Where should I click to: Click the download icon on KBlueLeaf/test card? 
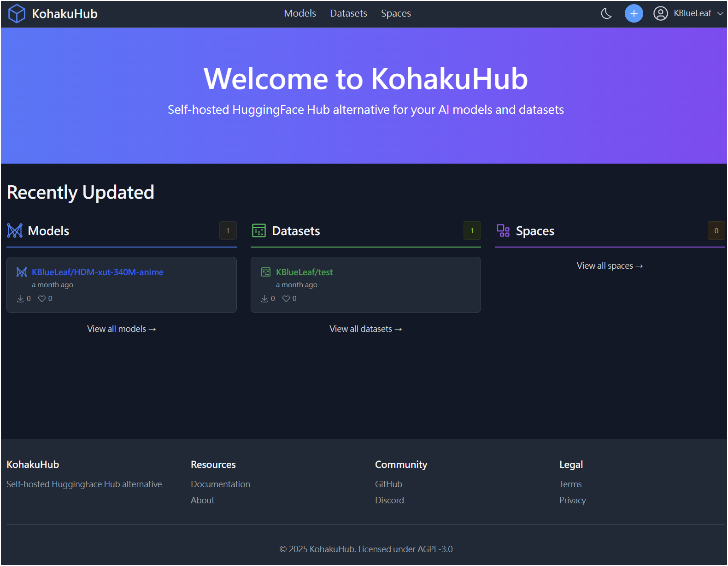pos(264,299)
